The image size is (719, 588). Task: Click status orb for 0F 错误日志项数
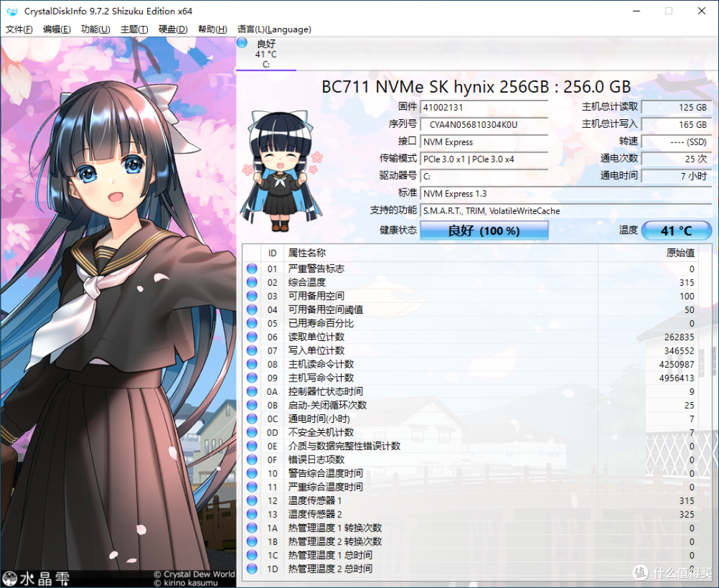pyautogui.click(x=252, y=459)
